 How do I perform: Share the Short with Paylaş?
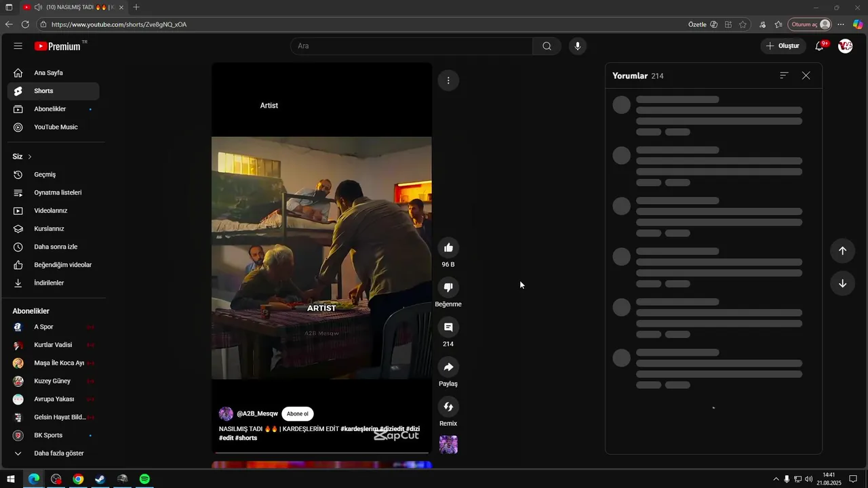[448, 367]
